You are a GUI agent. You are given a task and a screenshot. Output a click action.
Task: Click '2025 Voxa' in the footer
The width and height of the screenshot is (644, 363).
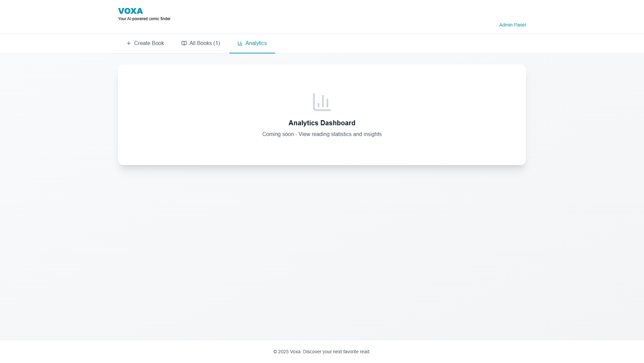click(289, 352)
